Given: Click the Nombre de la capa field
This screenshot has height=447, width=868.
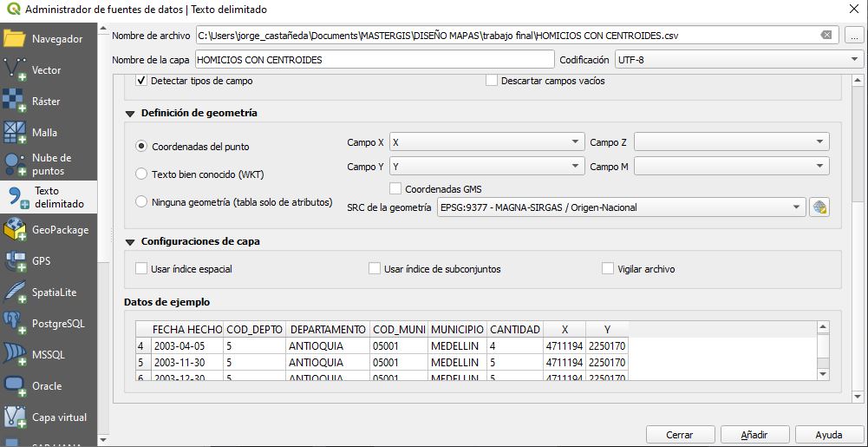Looking at the screenshot, I should coord(375,59).
